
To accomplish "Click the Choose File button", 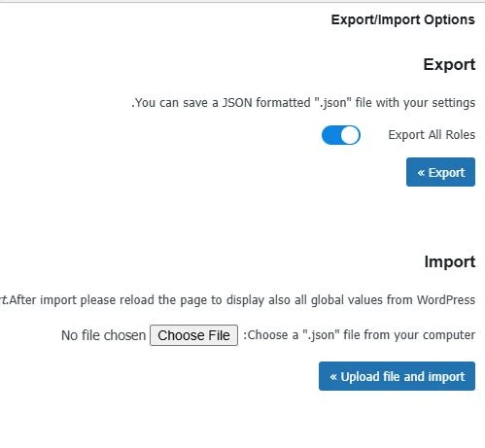I will (x=193, y=335).
